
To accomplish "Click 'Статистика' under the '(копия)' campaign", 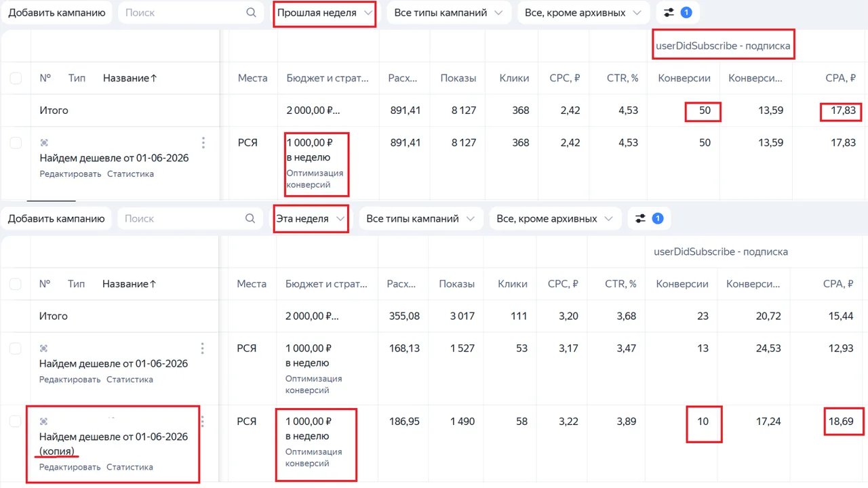I will tap(130, 467).
